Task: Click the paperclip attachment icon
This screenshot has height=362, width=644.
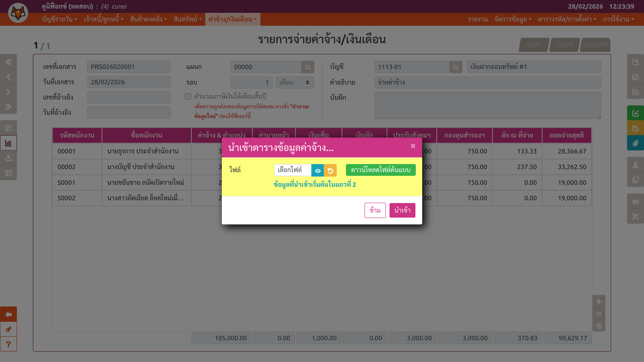Action: [635, 143]
